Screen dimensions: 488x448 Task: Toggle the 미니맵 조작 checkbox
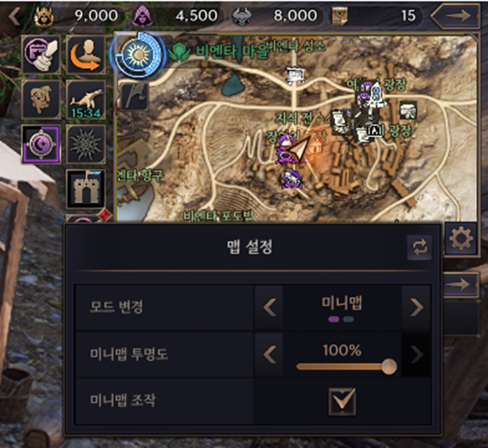click(342, 402)
